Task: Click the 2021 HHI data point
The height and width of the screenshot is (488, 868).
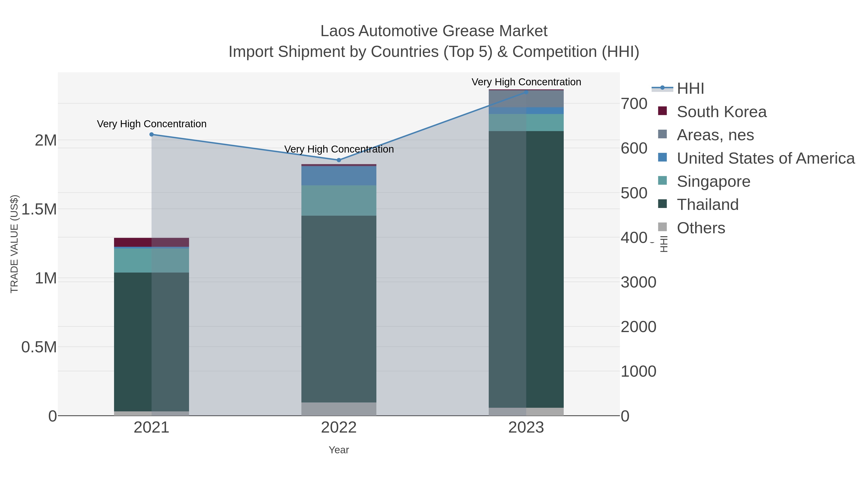Action: [x=152, y=135]
